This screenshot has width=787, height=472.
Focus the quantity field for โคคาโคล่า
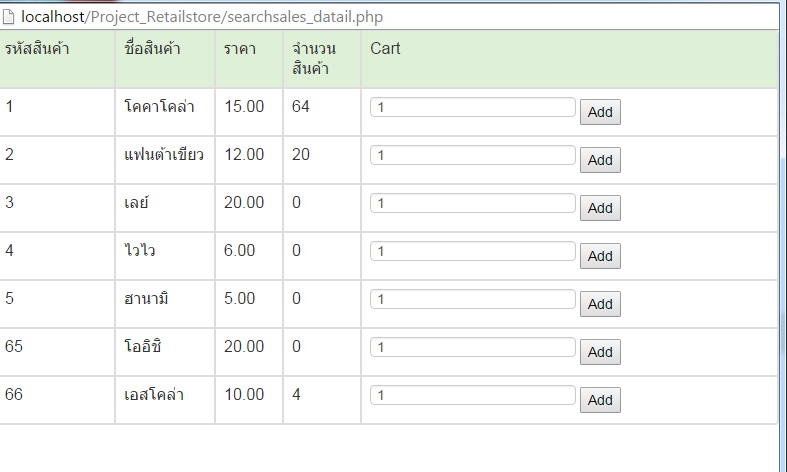(x=473, y=107)
